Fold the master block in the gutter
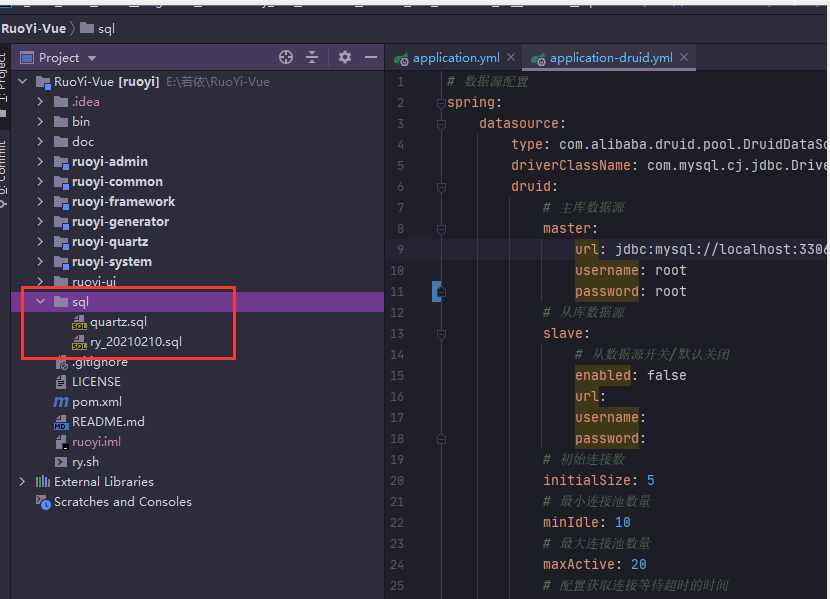 coord(441,229)
